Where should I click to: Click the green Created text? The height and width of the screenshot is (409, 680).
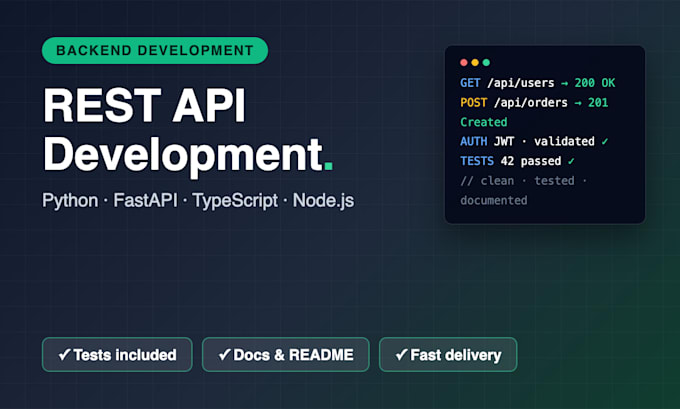[484, 122]
